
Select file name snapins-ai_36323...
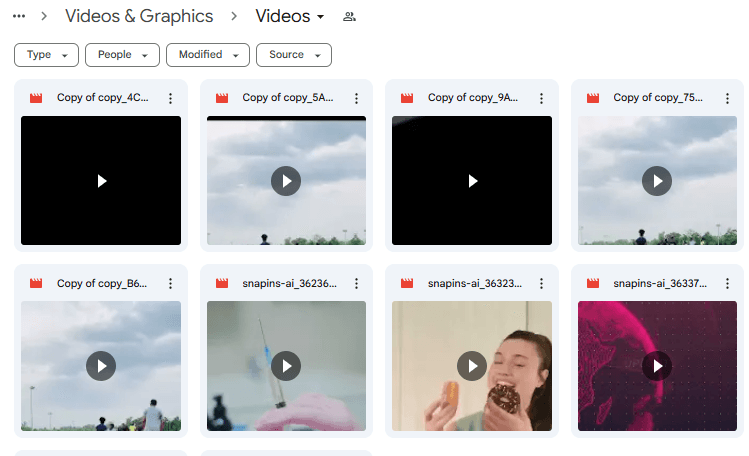click(475, 283)
